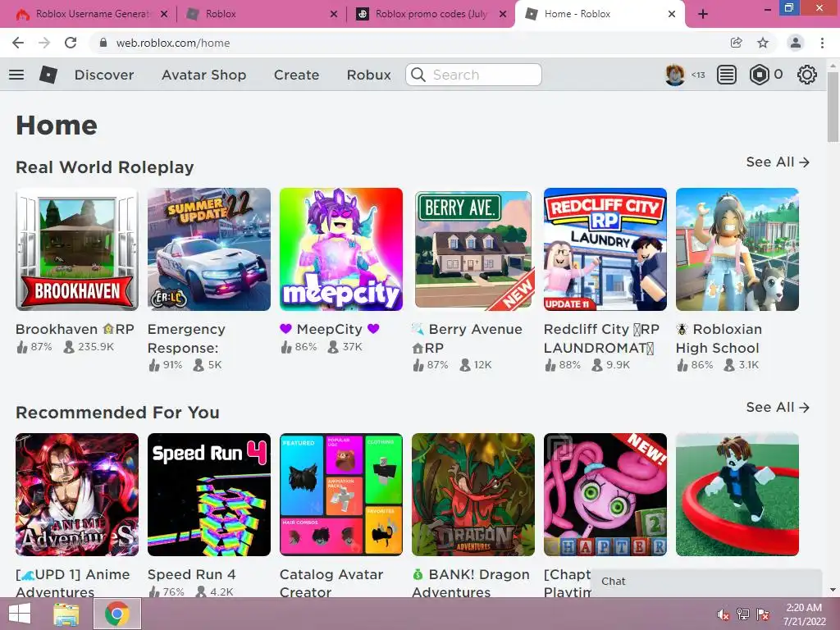Image resolution: width=840 pixels, height=630 pixels.
Task: Open the red ring game thumbnail
Action: tap(737, 495)
